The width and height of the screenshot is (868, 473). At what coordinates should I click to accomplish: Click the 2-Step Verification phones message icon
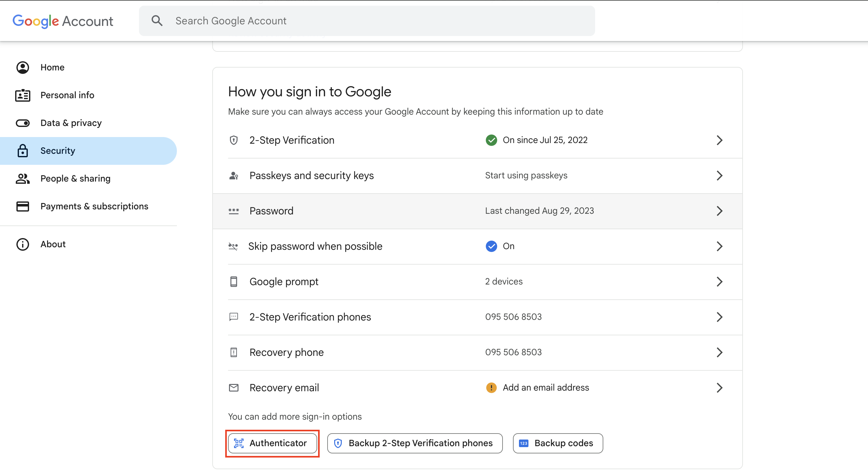[x=233, y=317]
